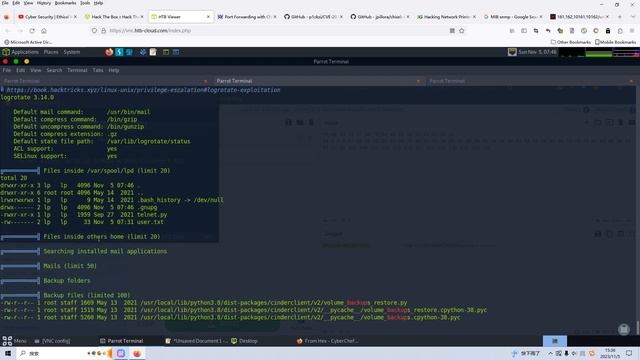List all tabs dropdown arrow
640x360 pixels.
click(x=633, y=17)
